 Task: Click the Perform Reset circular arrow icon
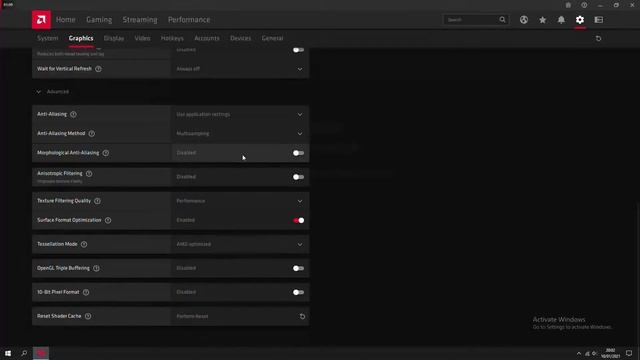coord(302,316)
